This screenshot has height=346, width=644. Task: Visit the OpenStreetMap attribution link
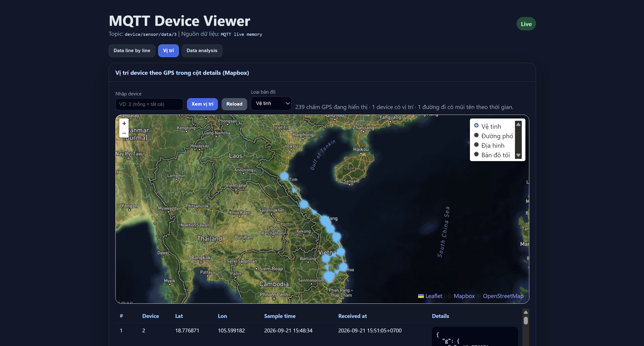503,296
